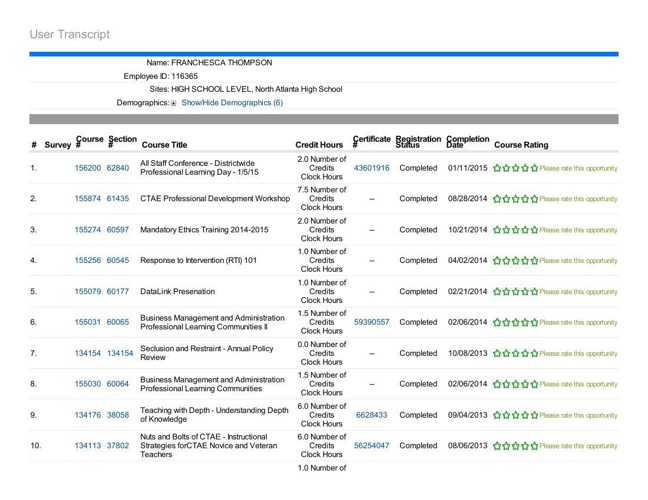Open Show/Hide Demographics (6) link
This screenshot has height=500, width=648.
[232, 102]
